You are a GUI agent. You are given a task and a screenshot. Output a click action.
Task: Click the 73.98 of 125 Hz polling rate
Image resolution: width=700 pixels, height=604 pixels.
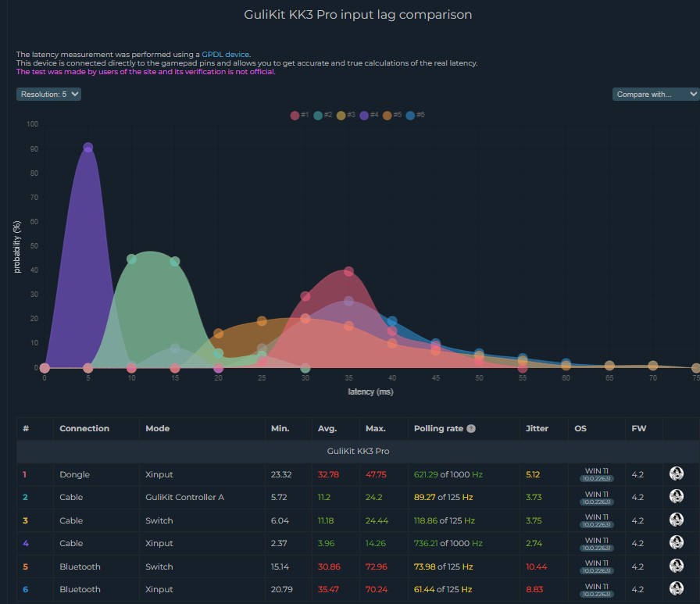pyautogui.click(x=443, y=566)
